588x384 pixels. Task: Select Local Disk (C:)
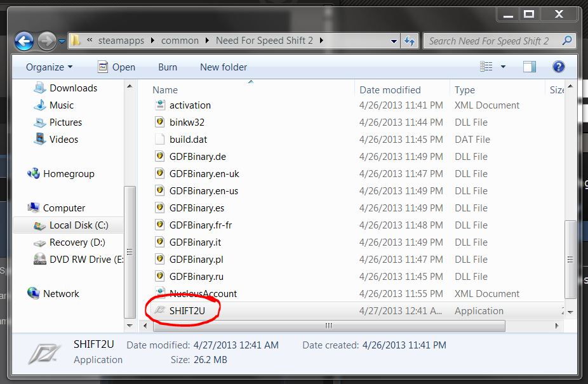click(68, 225)
